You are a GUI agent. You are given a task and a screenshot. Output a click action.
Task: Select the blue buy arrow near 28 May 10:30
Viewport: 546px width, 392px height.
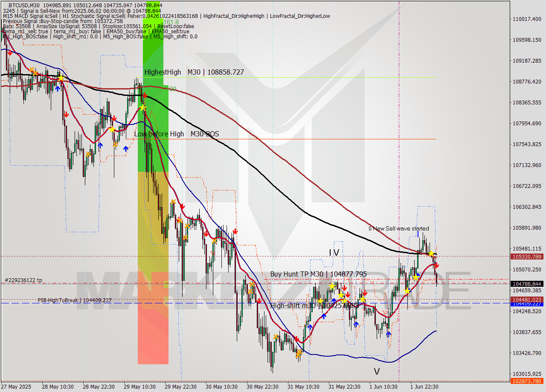pos(58,88)
